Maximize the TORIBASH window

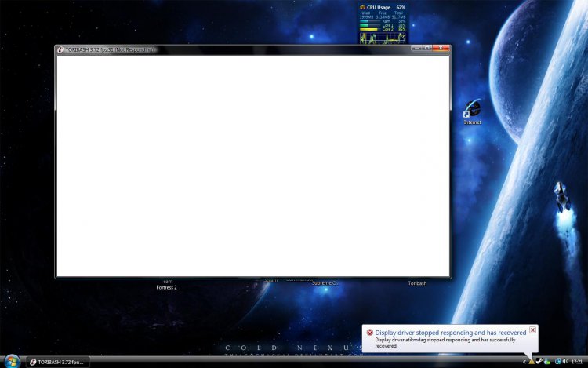[x=426, y=48]
